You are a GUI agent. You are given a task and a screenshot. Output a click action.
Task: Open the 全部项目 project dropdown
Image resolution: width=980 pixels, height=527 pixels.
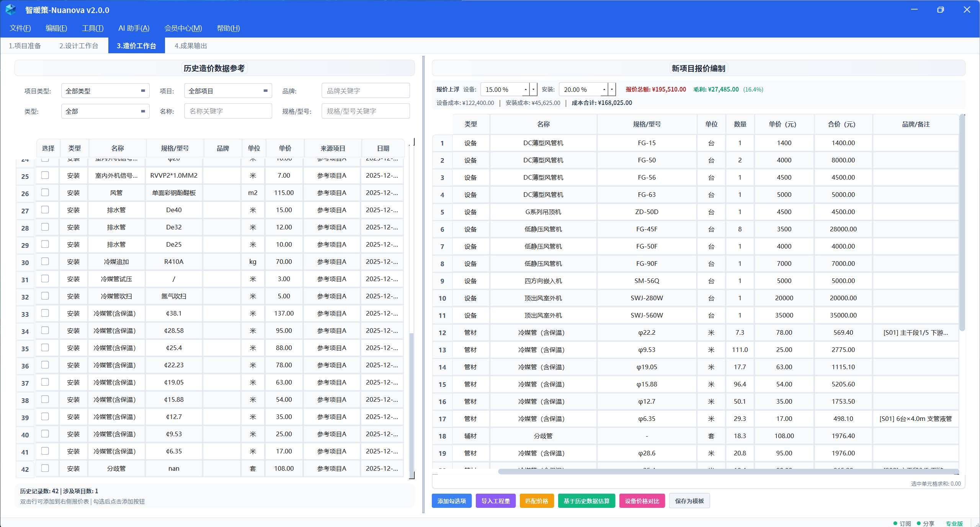[228, 90]
